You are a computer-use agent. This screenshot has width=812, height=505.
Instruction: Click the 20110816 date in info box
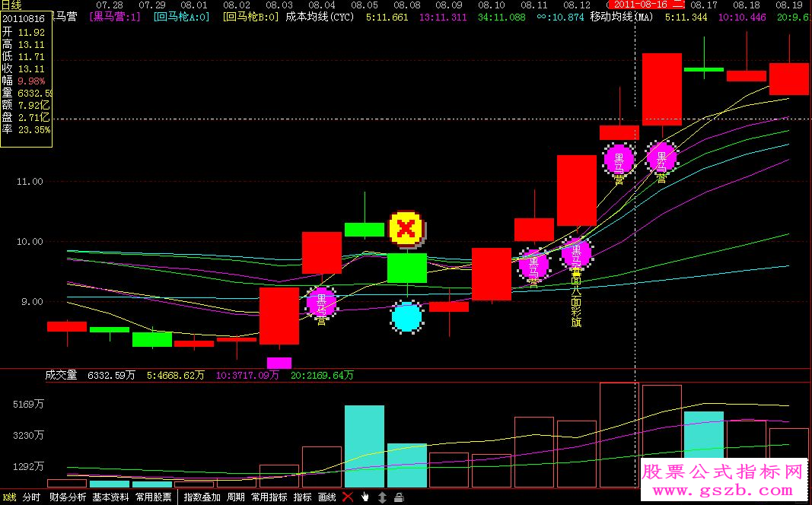pyautogui.click(x=24, y=17)
